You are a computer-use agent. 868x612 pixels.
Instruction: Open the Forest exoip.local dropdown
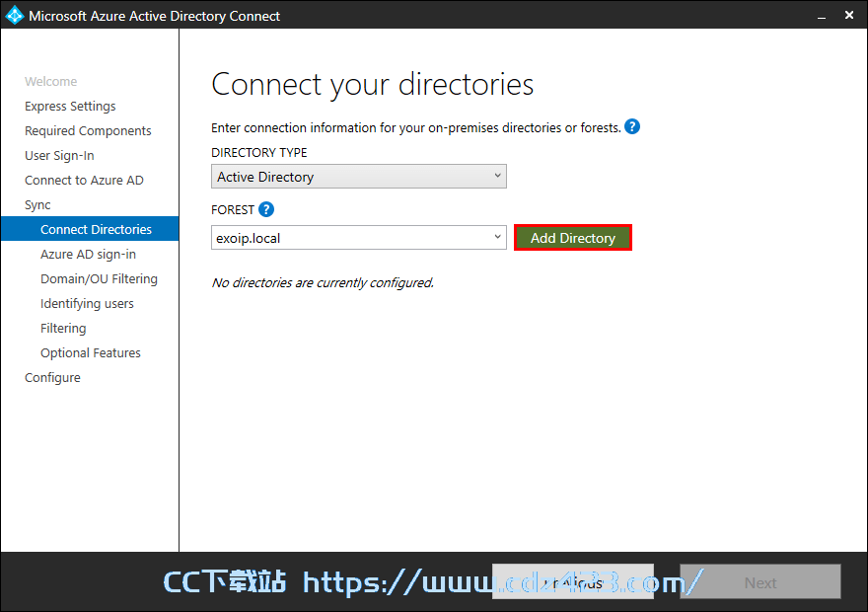(x=359, y=238)
